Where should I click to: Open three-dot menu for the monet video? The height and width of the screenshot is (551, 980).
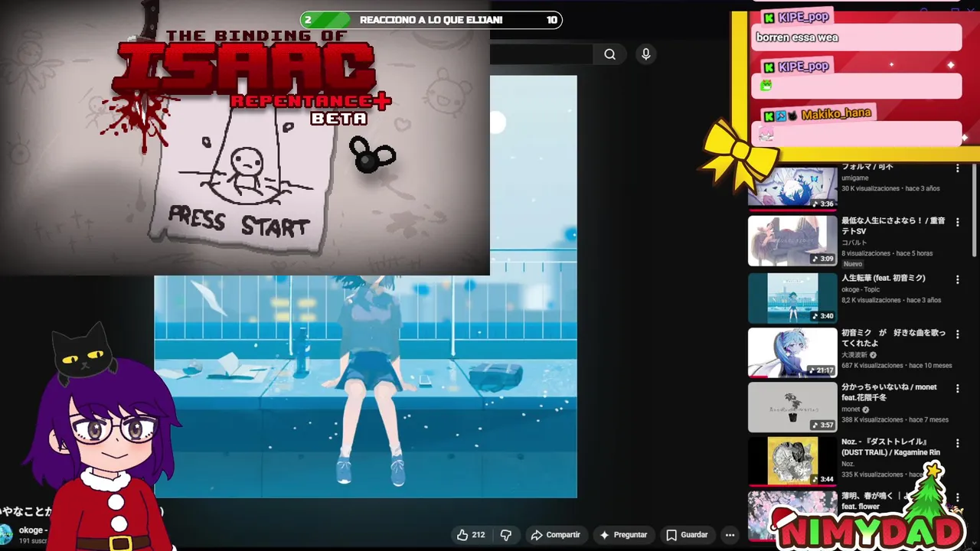957,390
